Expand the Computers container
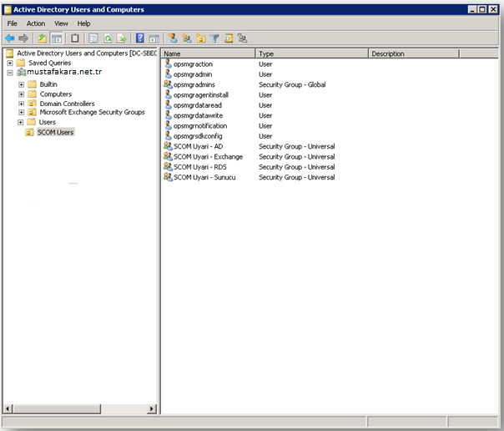 click(21, 94)
